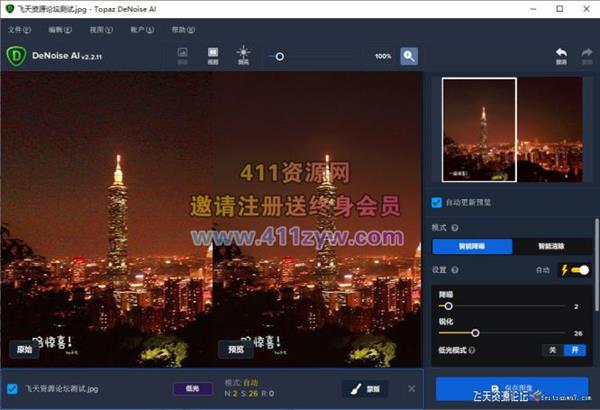Select the split view (视图) icon
The width and height of the screenshot is (600, 410).
(213, 55)
